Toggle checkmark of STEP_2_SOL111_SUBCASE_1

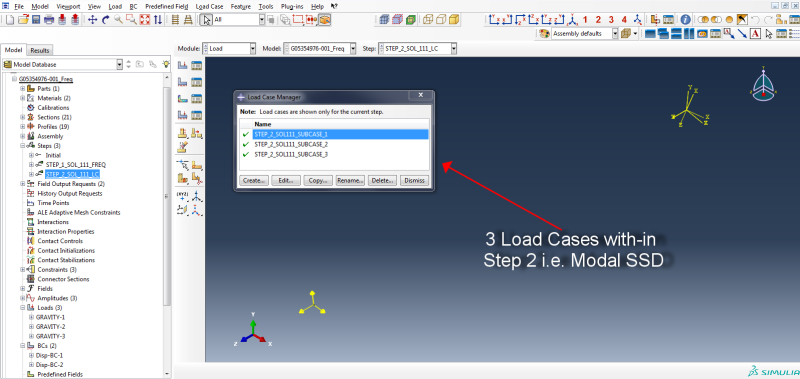(x=246, y=135)
